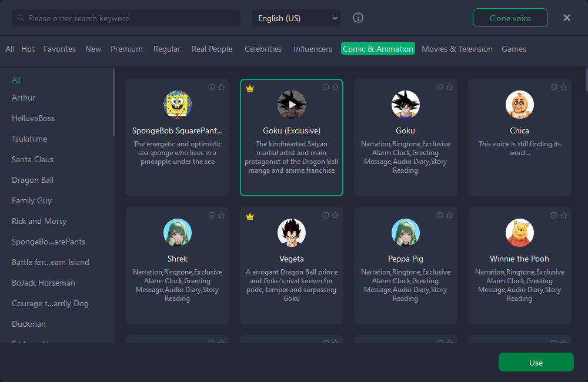Click the info icon on Chica card
The image size is (588, 382).
[554, 87]
